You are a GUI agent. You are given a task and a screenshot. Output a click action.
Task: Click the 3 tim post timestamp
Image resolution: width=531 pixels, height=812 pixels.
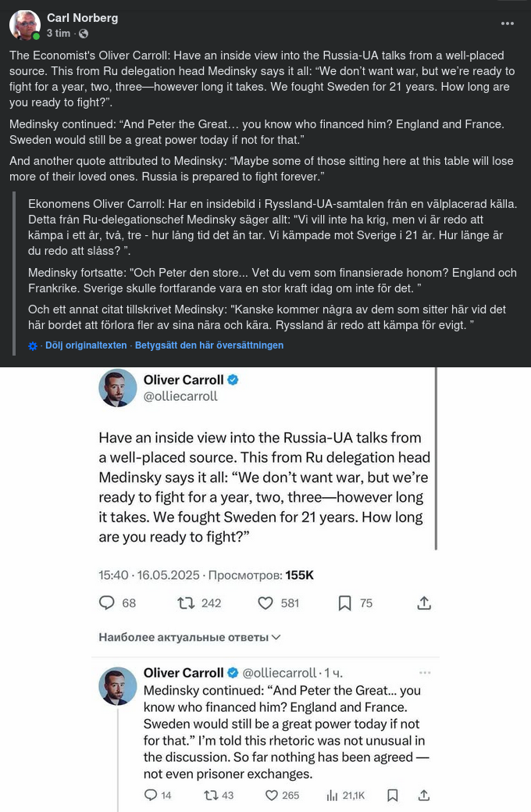pos(59,34)
